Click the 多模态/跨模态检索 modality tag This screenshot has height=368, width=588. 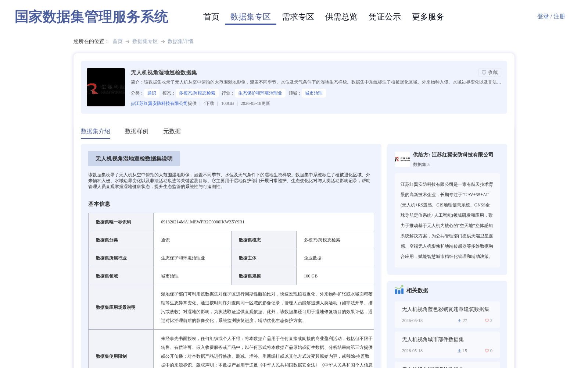point(197,93)
